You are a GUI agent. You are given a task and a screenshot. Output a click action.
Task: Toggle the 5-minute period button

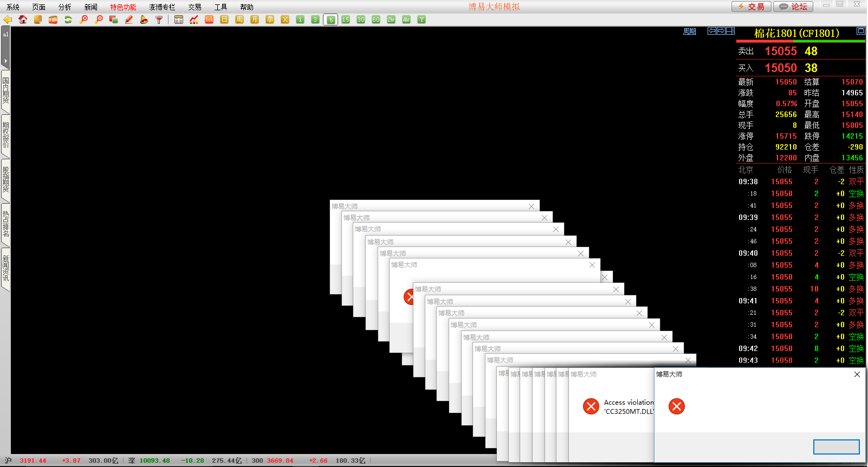pyautogui.click(x=331, y=20)
